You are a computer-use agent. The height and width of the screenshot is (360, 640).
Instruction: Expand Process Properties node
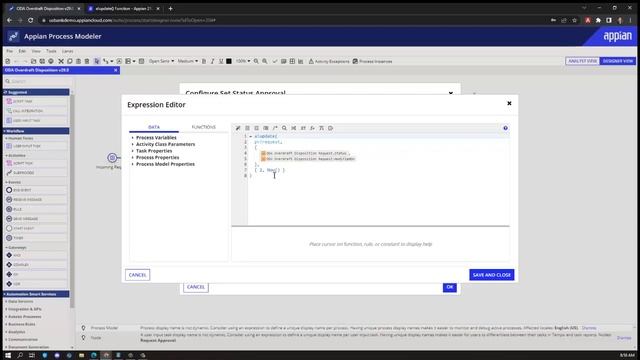(133, 158)
